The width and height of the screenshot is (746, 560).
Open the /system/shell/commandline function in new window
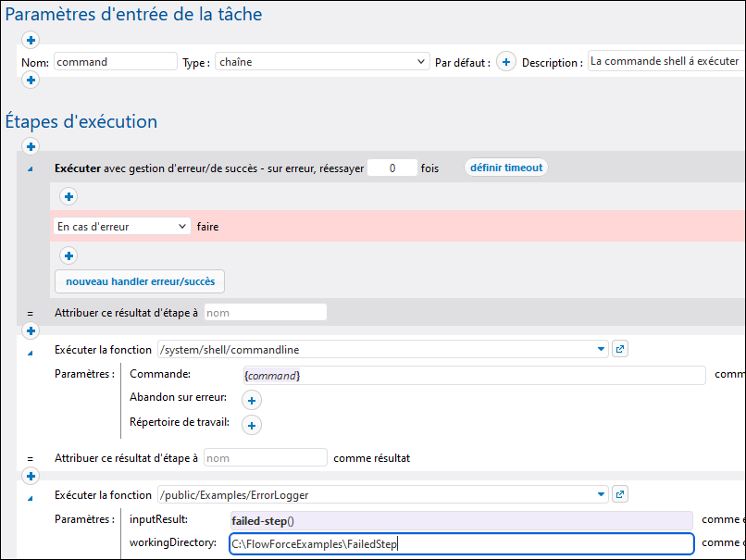pos(621,349)
